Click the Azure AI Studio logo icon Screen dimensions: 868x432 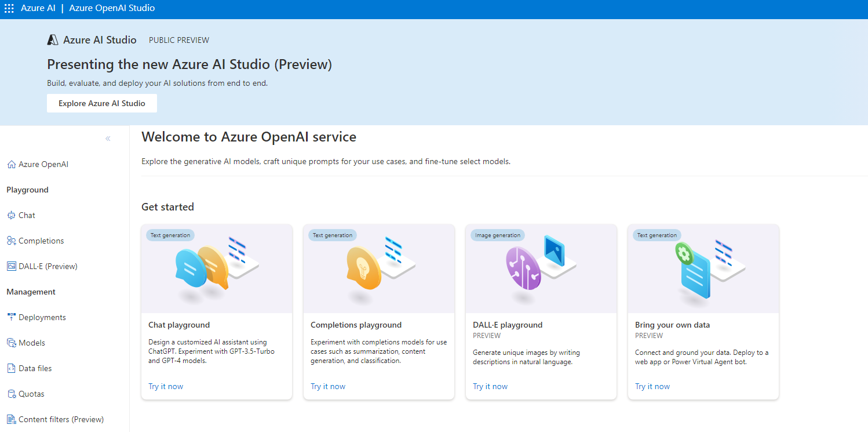pyautogui.click(x=53, y=40)
